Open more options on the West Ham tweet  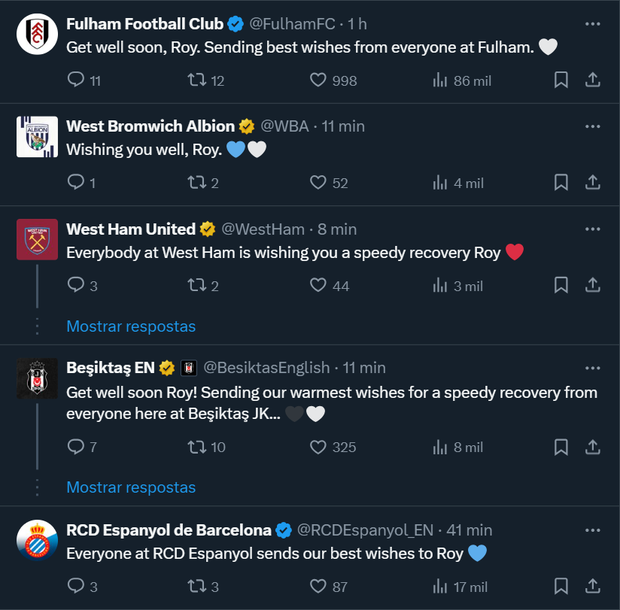pos(592,229)
